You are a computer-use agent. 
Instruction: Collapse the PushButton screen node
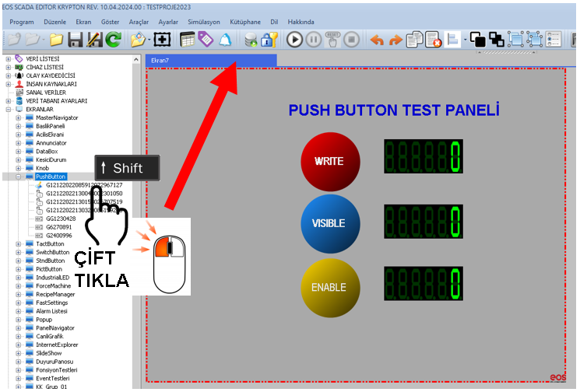pos(18,177)
